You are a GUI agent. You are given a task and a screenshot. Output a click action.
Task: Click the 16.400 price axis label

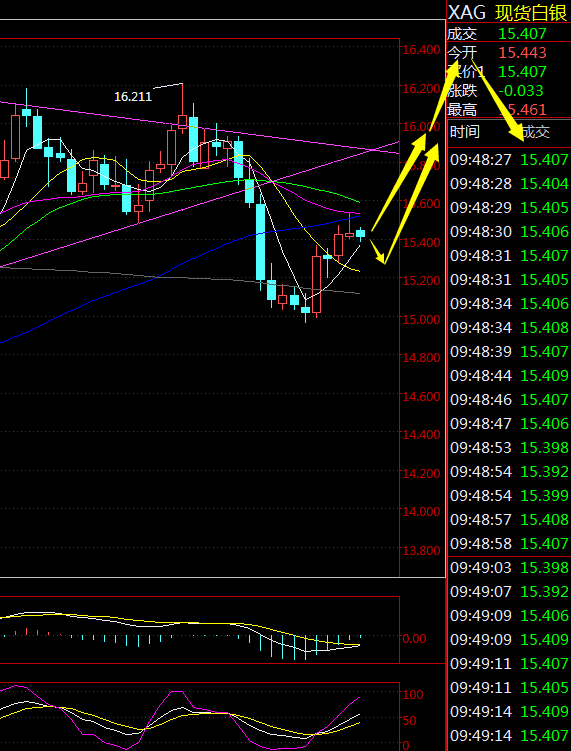click(x=421, y=50)
